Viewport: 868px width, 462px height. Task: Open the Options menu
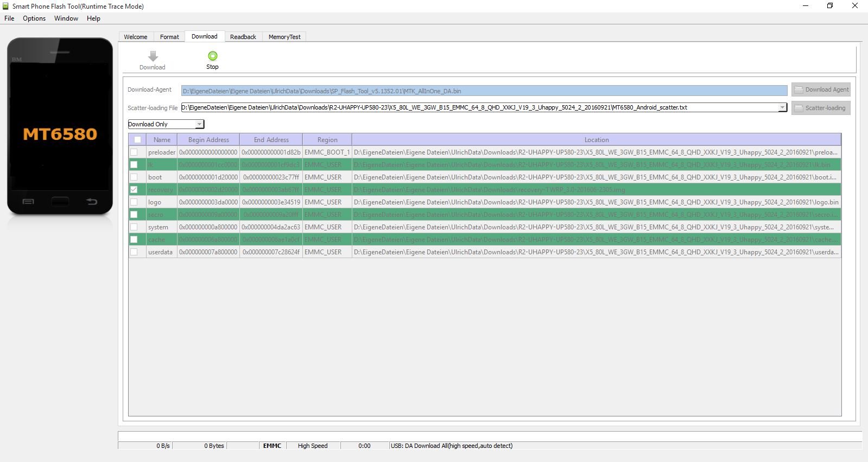click(34, 18)
